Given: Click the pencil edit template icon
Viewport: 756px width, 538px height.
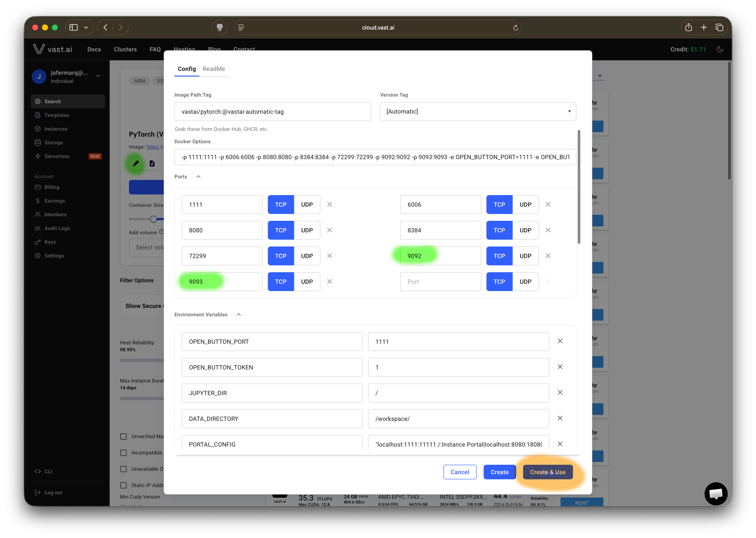Looking at the screenshot, I should tap(136, 163).
